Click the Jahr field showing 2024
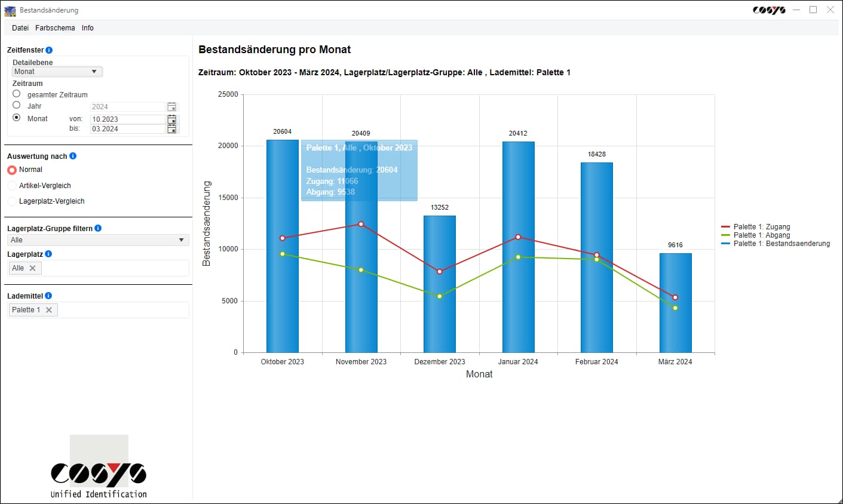The height and width of the screenshot is (504, 843). tap(127, 107)
